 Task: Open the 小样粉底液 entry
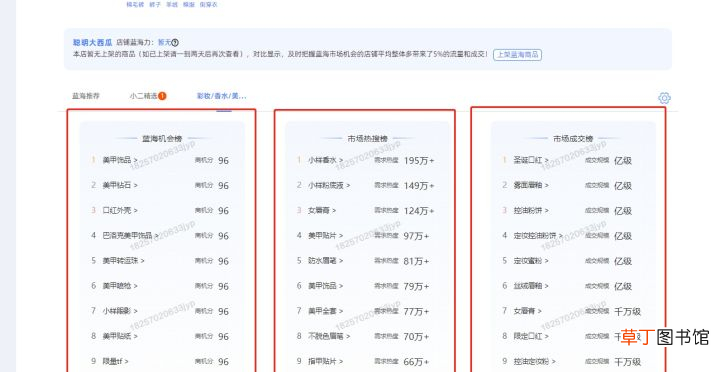click(329, 185)
